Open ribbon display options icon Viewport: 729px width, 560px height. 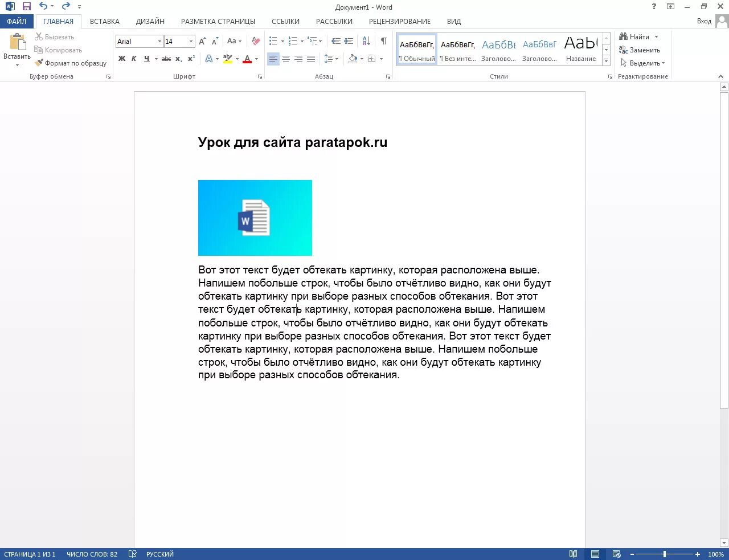click(671, 6)
